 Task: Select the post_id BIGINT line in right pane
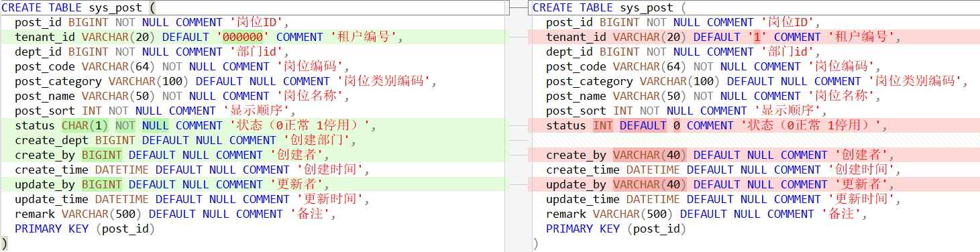683,22
